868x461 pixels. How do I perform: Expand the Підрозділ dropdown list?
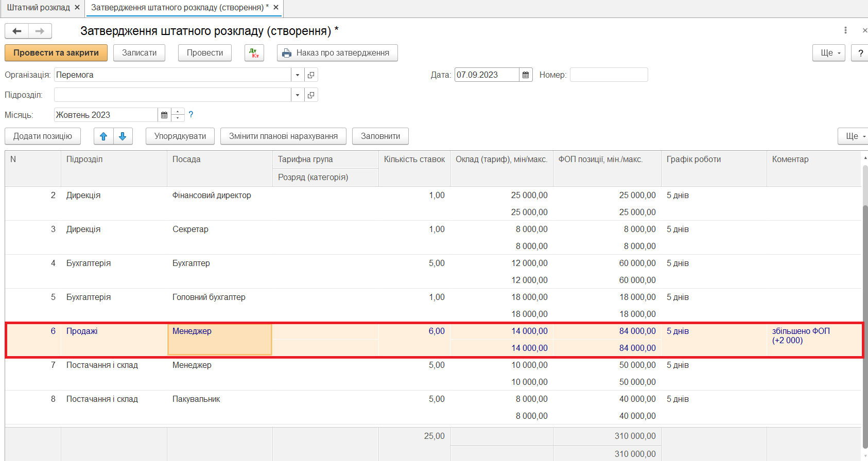pyautogui.click(x=298, y=95)
